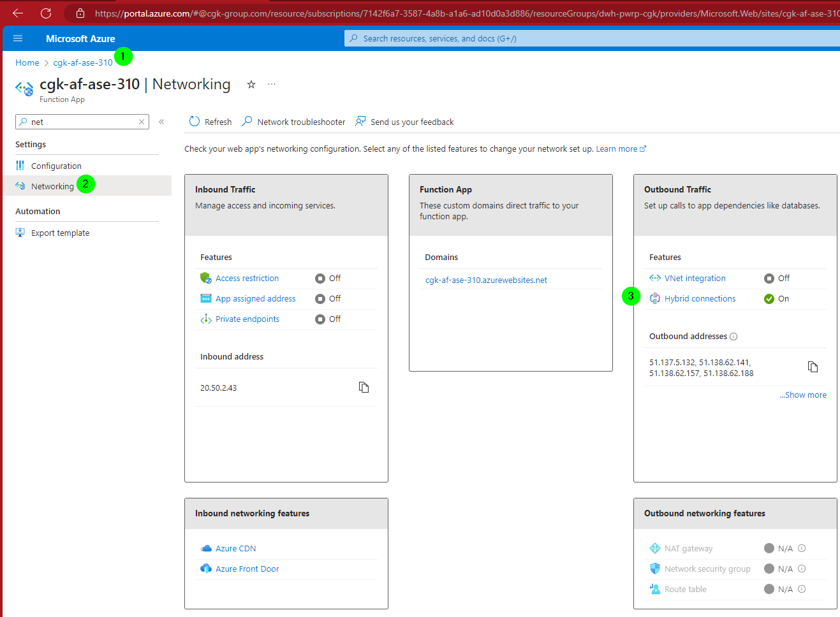Show NAT gateway info tooltip icon
Viewport: 840px width, 617px height.
tap(802, 548)
